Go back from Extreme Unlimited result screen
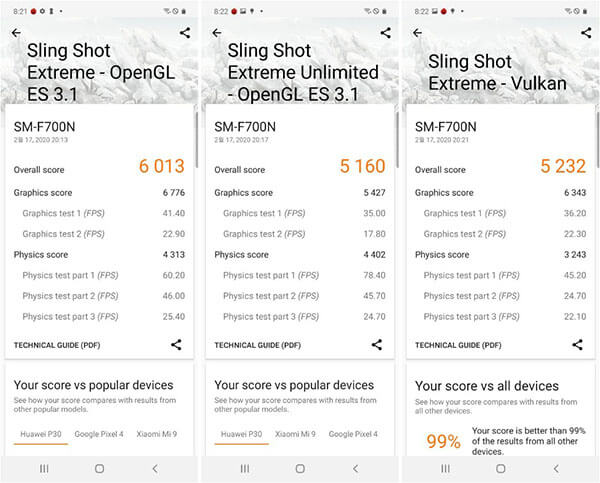This screenshot has height=483, width=600. 217,33
